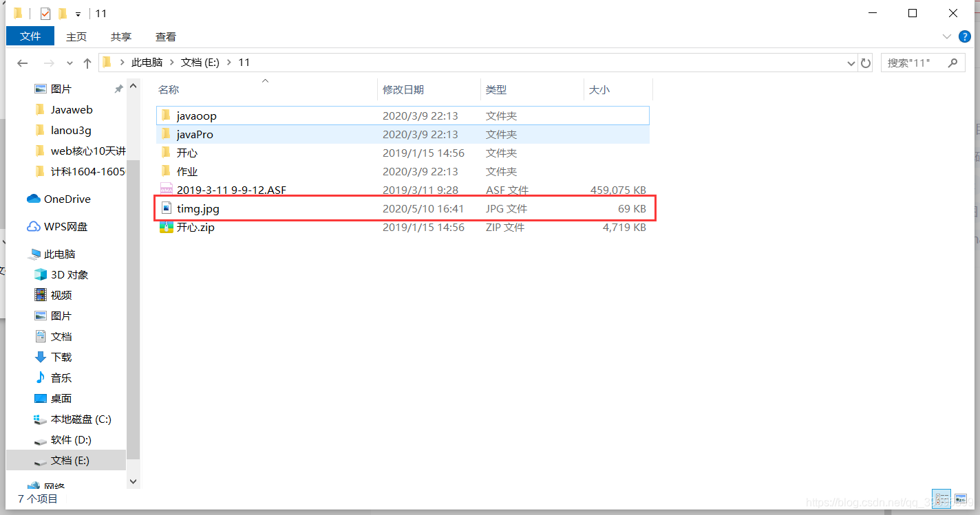Switch to the 共享 ribbon tab

coord(121,36)
